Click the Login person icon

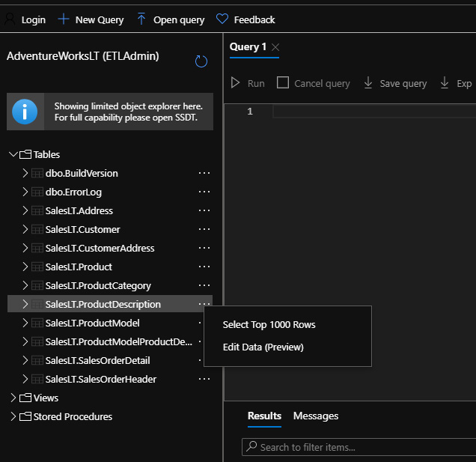click(10, 19)
